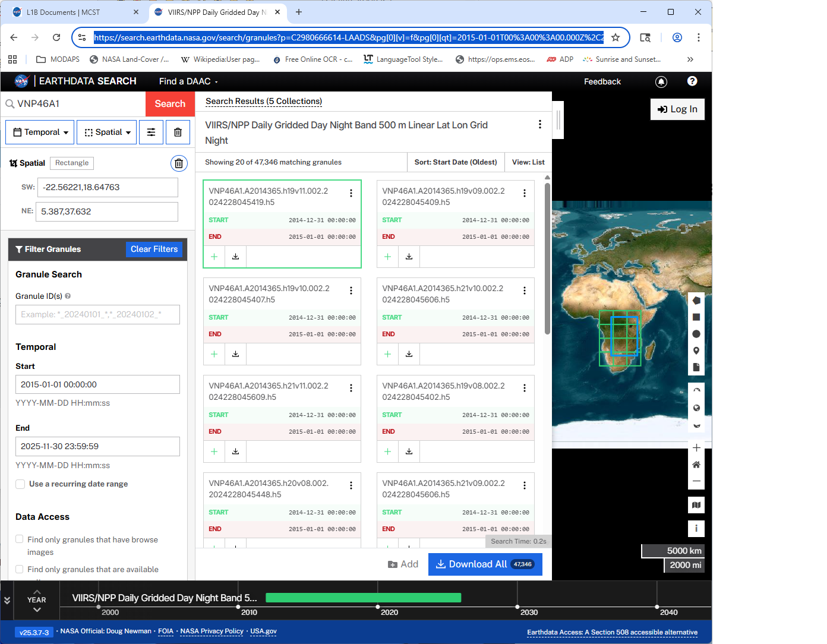Image resolution: width=827 pixels, height=644 pixels.
Task: Collapse the timeline panel with double chevron
Action: (7, 600)
